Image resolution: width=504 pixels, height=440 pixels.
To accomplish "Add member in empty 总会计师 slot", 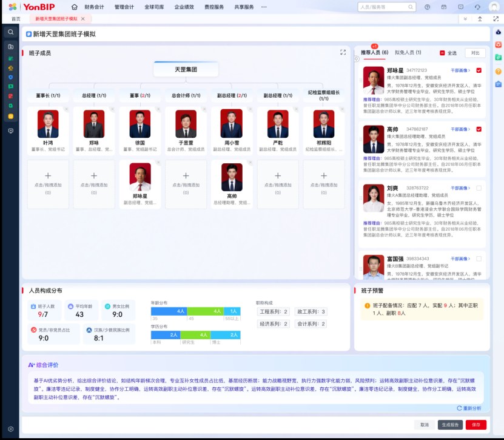I will 186,184.
